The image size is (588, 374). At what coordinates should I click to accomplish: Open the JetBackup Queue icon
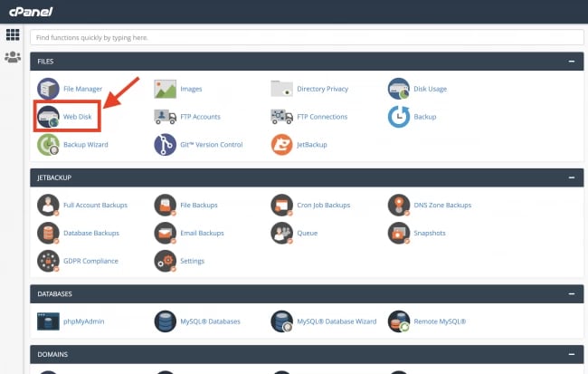(281, 233)
